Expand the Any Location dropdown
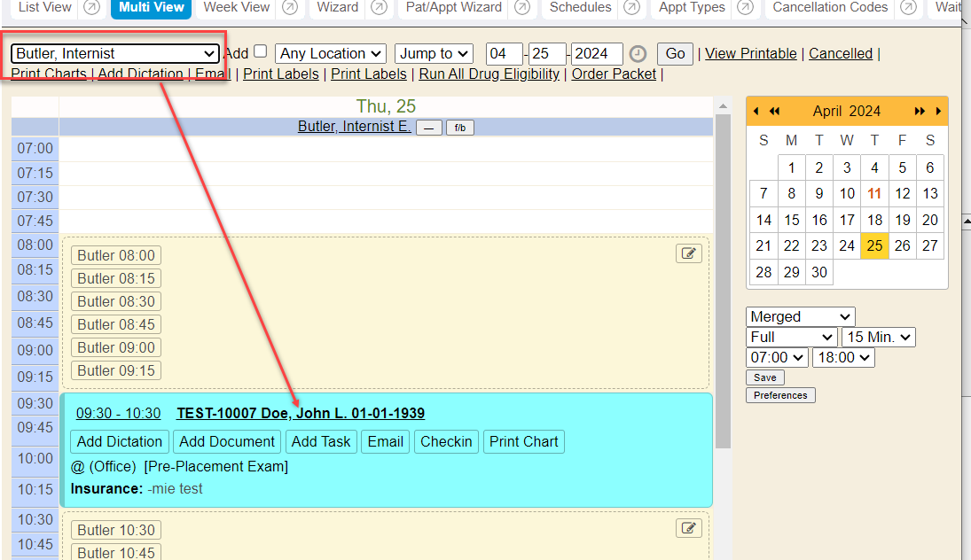Viewport: 971px width, 560px height. (330, 54)
